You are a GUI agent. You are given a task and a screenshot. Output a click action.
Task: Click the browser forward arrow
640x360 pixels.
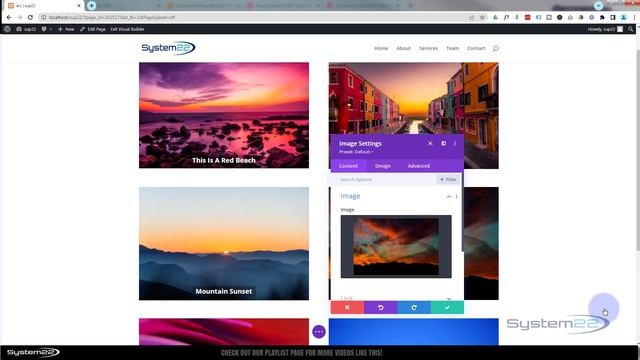click(20, 18)
